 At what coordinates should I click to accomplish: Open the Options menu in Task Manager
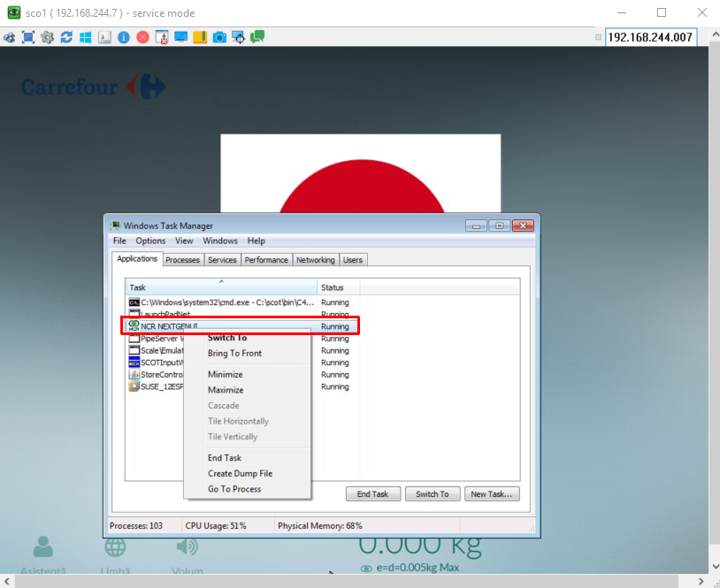click(x=150, y=241)
